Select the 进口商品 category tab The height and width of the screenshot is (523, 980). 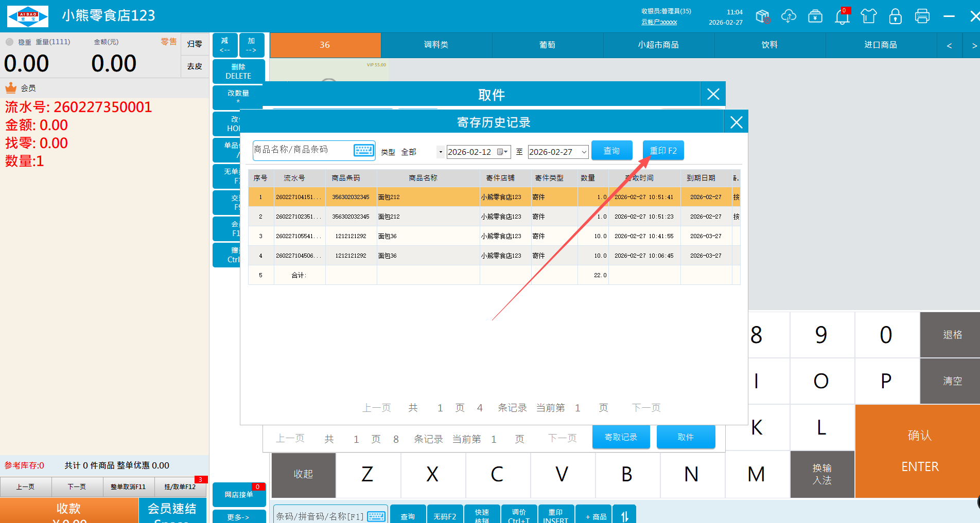(881, 45)
